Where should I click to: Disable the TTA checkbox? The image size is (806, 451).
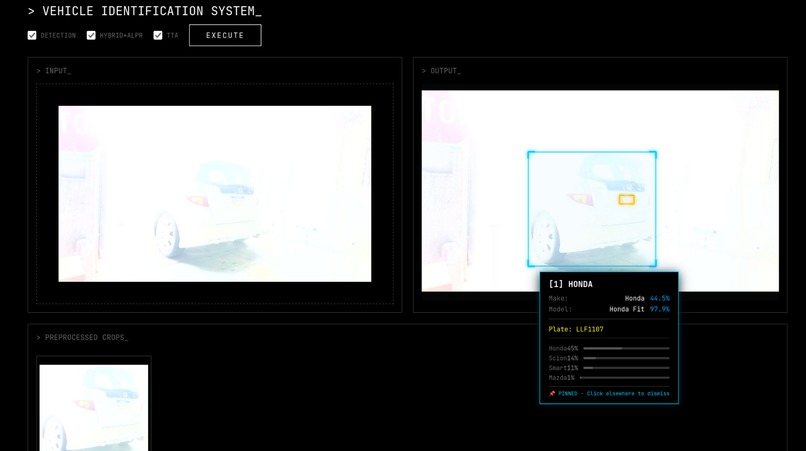[x=158, y=35]
